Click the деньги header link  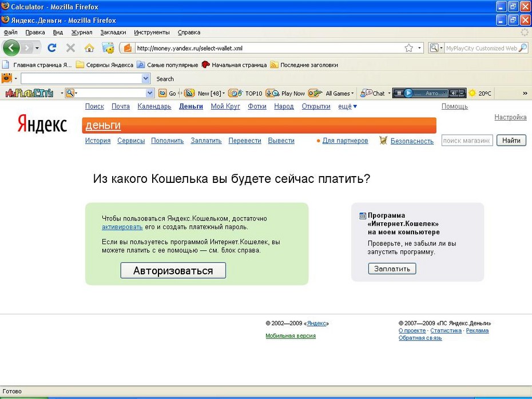click(103, 125)
